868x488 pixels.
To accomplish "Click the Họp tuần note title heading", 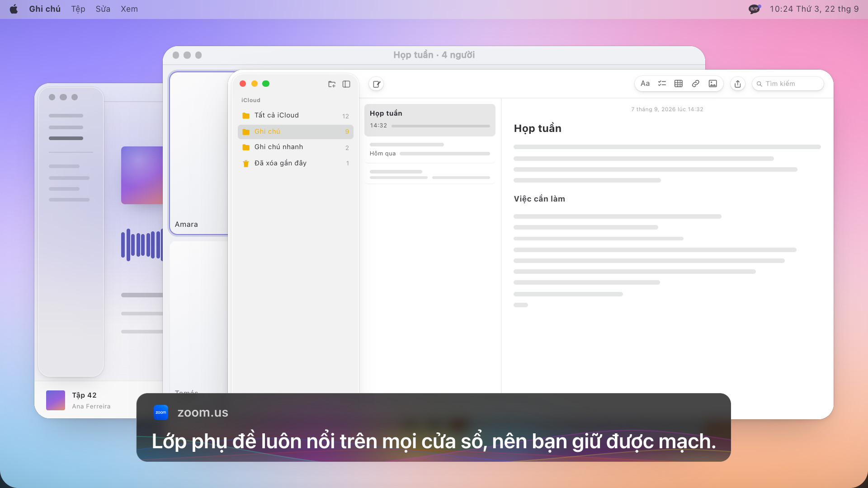I will tap(538, 128).
